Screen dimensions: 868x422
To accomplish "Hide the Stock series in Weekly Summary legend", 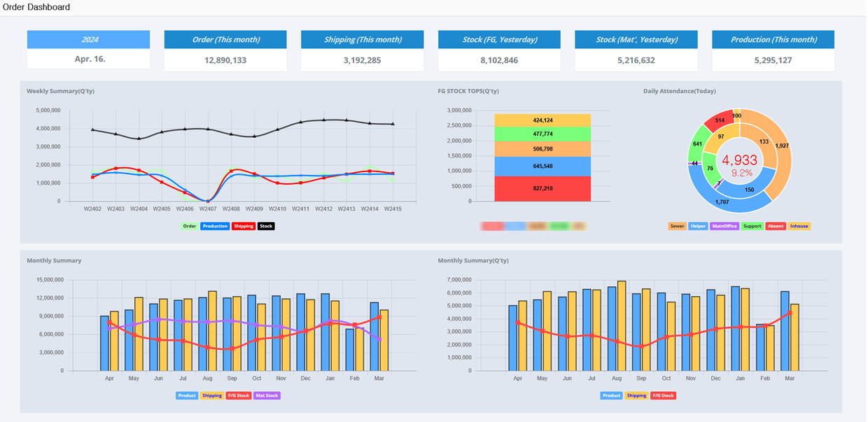I will click(266, 226).
